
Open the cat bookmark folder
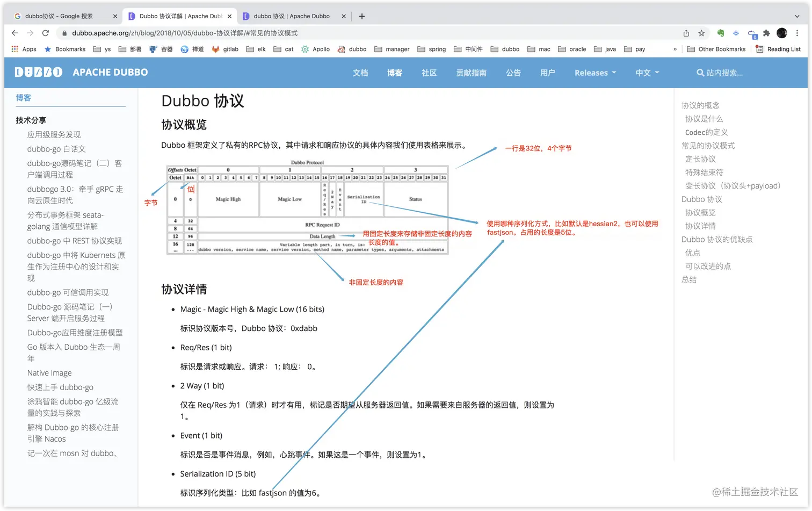tap(284, 49)
